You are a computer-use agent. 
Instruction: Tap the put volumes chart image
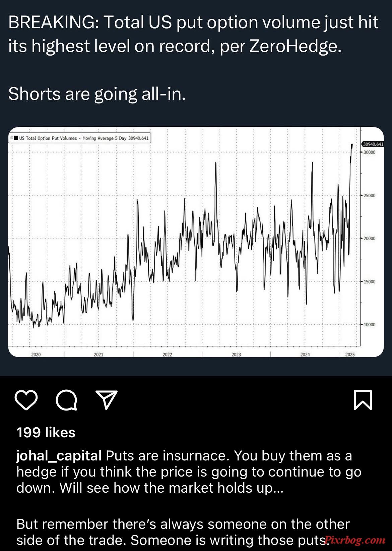click(196, 242)
